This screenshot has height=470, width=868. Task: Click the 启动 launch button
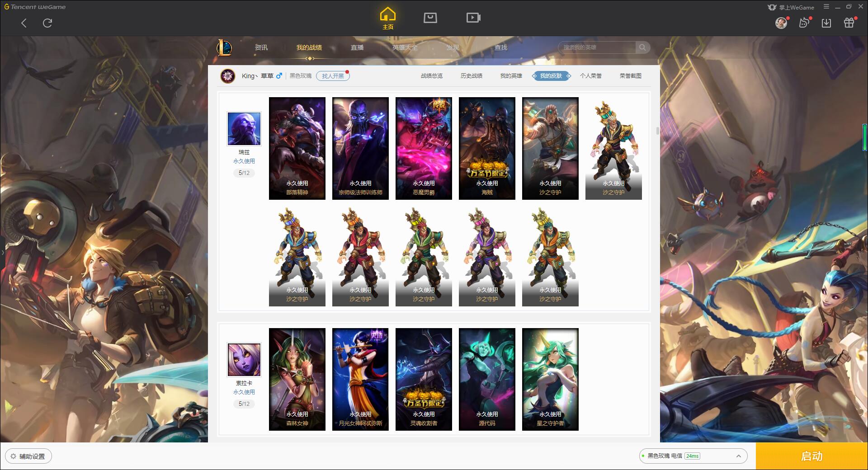click(811, 456)
